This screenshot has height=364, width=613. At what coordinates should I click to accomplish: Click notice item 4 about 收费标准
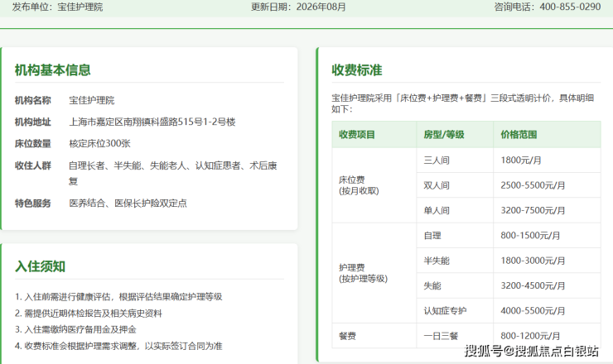pyautogui.click(x=118, y=346)
